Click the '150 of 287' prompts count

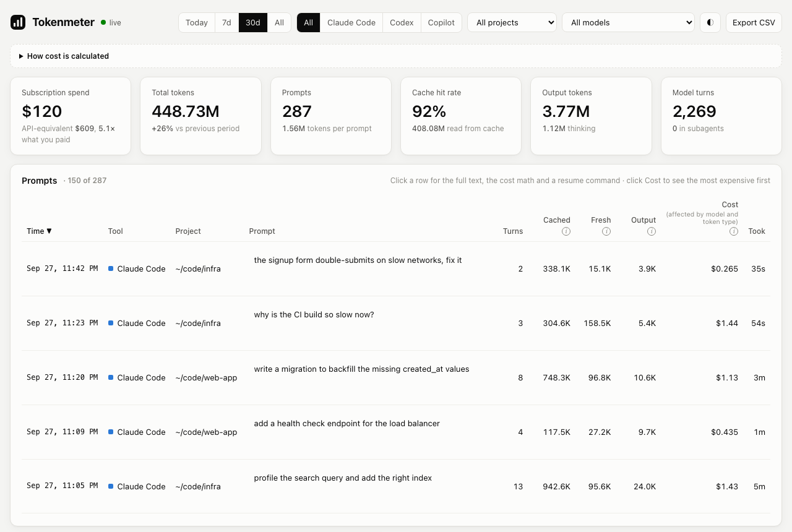point(85,181)
